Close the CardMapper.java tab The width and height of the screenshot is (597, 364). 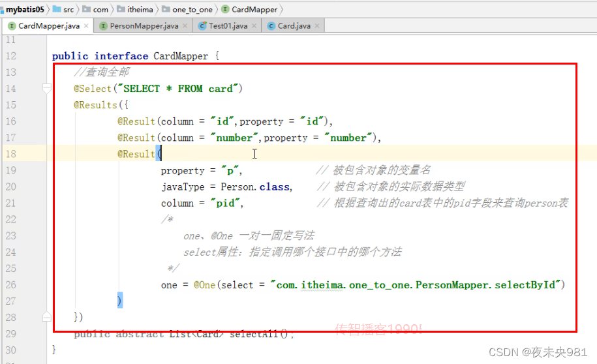(86, 26)
